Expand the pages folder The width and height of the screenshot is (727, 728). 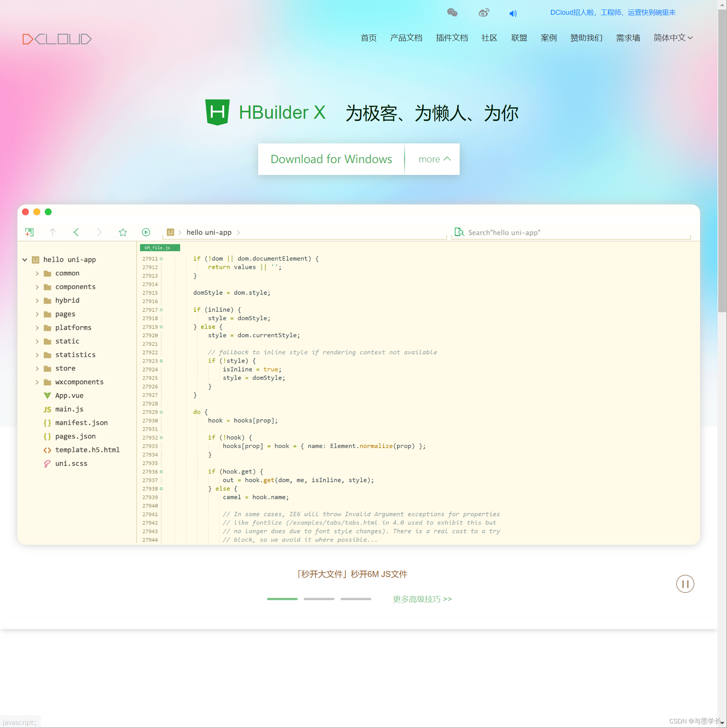(x=37, y=314)
